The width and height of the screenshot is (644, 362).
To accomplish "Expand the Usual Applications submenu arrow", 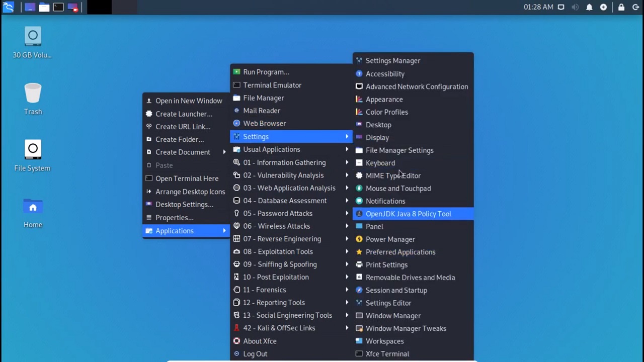I will tap(347, 149).
